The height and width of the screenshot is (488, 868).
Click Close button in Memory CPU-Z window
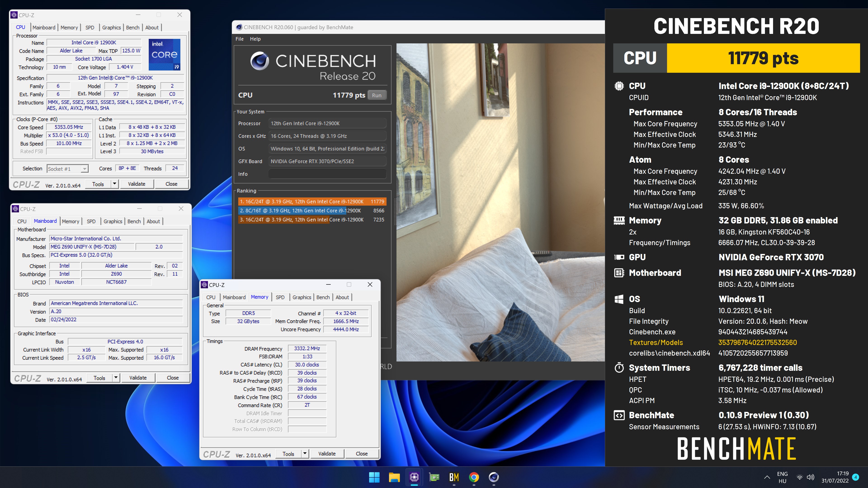(362, 454)
